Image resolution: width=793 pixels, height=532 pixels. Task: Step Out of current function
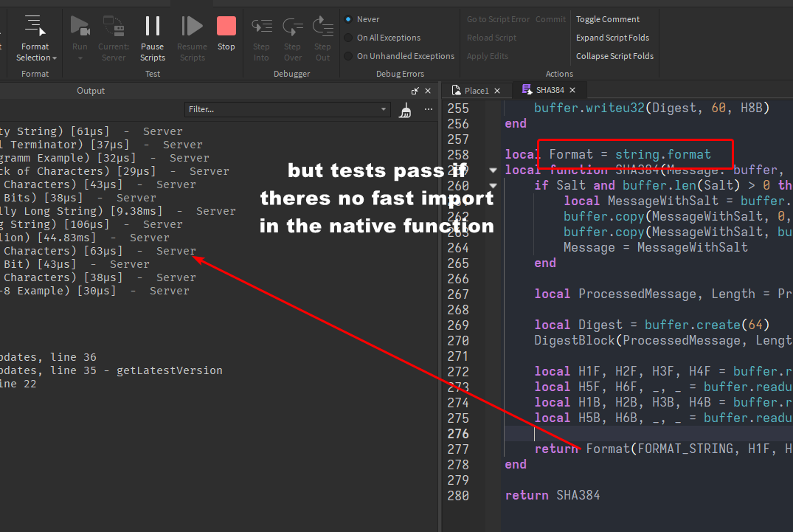tap(322, 38)
